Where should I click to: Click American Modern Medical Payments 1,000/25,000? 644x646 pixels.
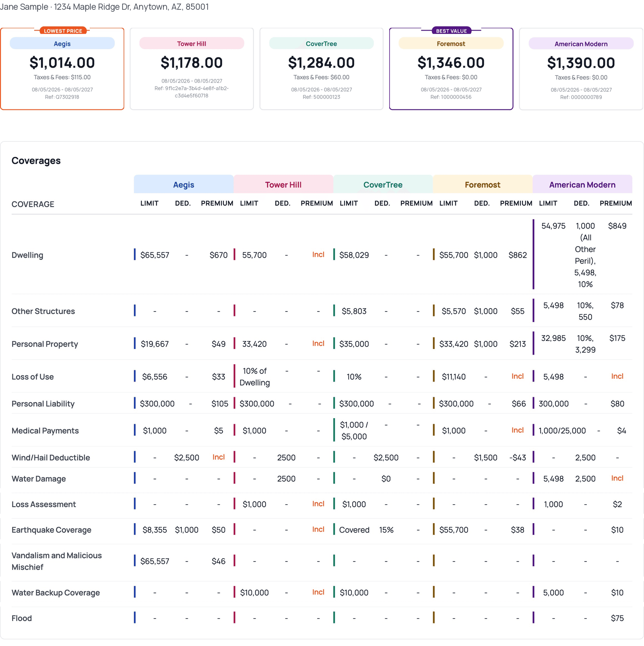click(562, 431)
